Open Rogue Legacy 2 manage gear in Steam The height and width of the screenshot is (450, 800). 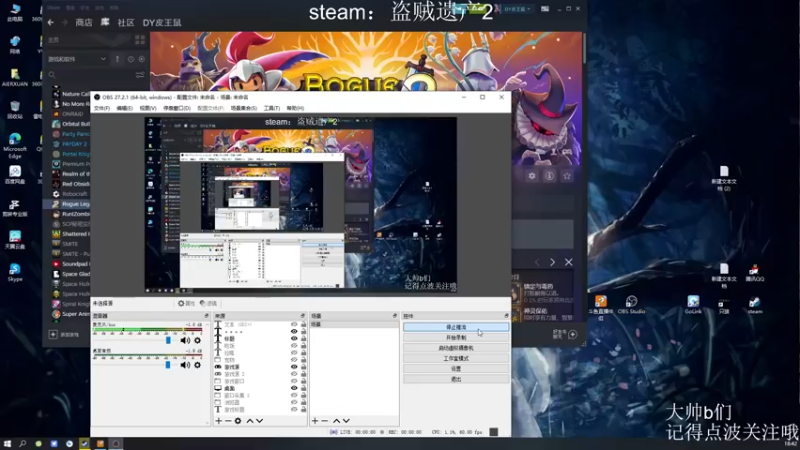[x=532, y=176]
